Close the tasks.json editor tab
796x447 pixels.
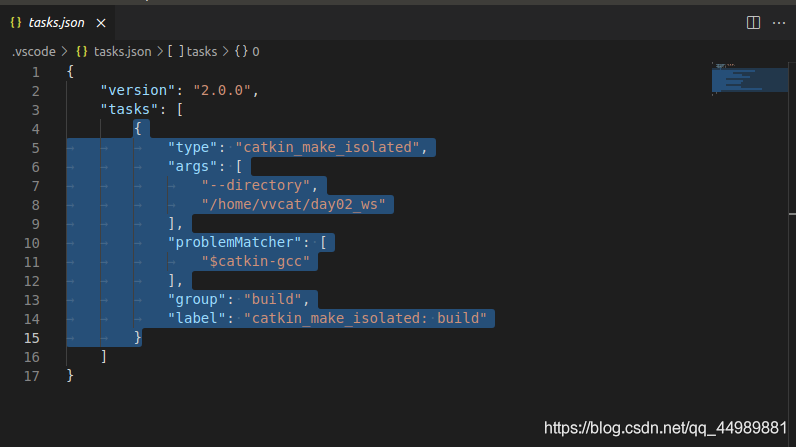point(101,23)
